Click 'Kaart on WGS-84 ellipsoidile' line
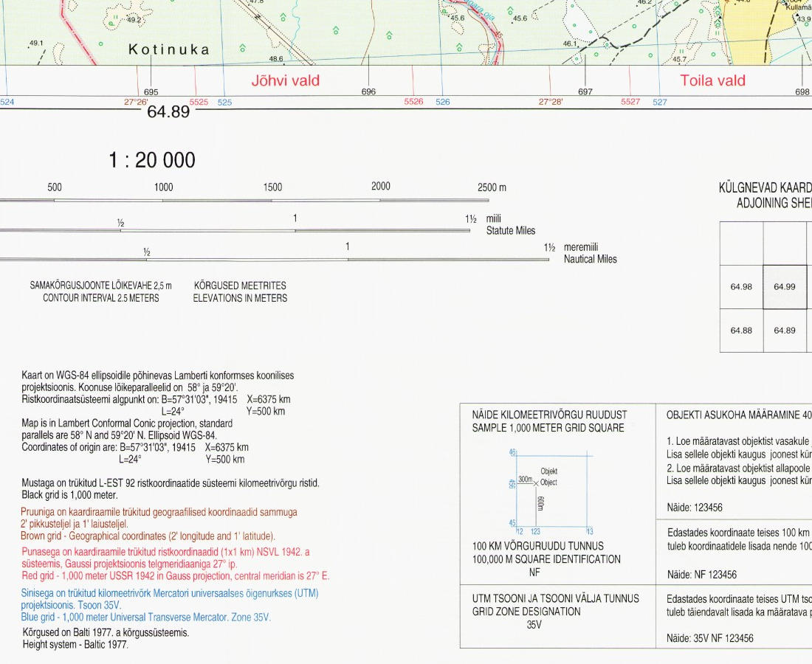Viewport: 812px width, 664px height. click(x=158, y=376)
